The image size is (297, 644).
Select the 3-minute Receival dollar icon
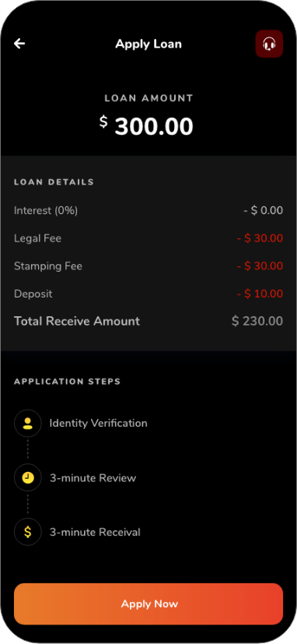click(27, 532)
